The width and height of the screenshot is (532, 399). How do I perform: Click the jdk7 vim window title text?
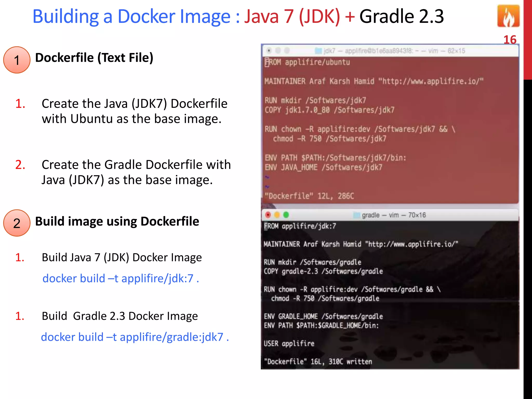coord(394,51)
